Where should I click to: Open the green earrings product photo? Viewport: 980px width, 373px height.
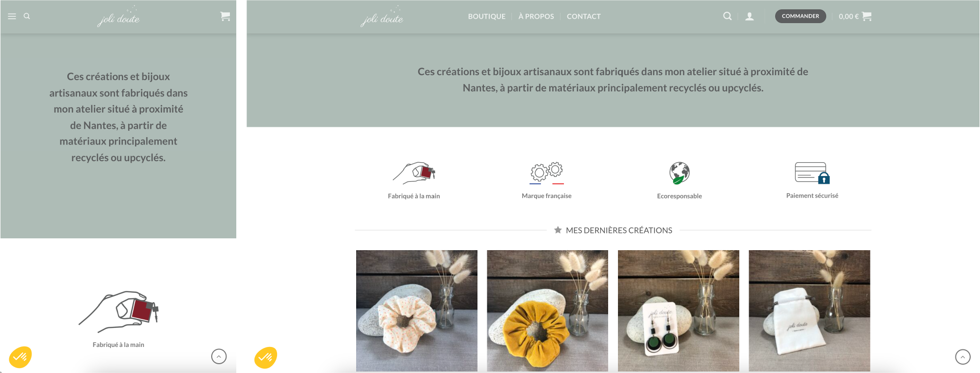tap(678, 311)
